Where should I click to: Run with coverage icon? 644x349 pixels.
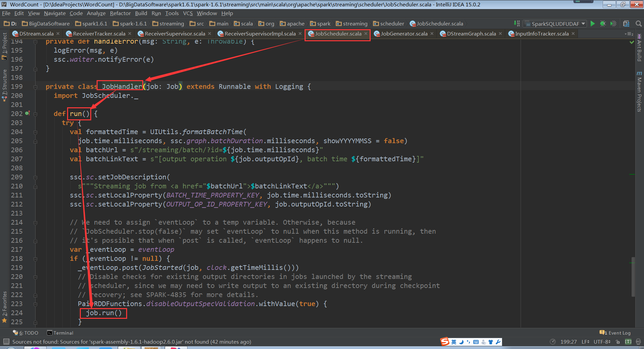coord(613,23)
